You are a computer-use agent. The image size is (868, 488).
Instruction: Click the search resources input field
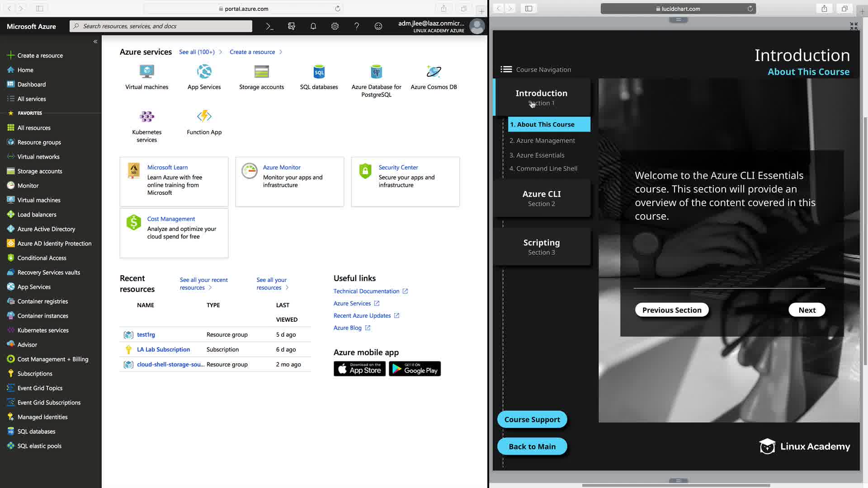[x=160, y=26]
